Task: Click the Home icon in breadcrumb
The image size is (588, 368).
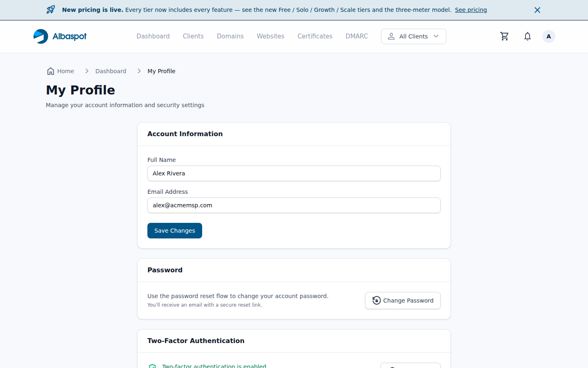Action: coord(51,71)
